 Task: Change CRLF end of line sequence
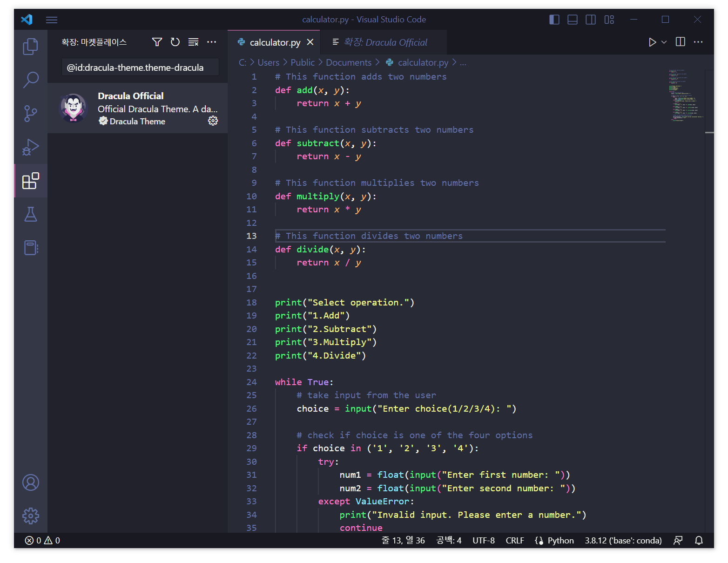tap(515, 541)
